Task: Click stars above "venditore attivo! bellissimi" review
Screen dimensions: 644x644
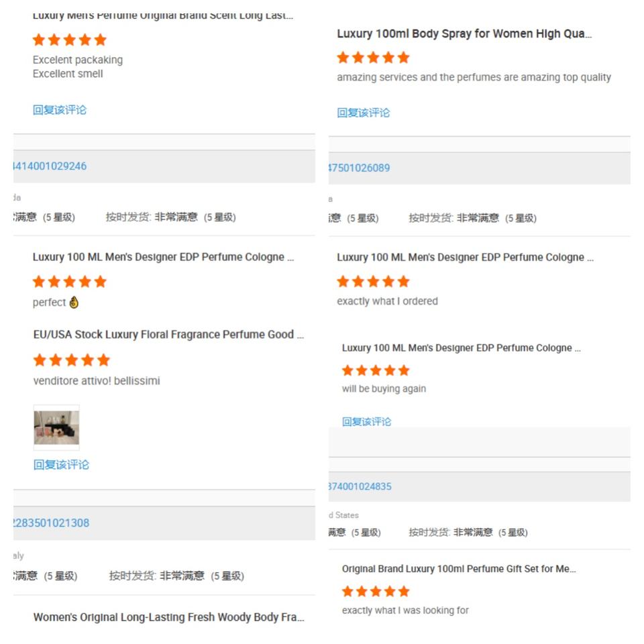Action: (71, 360)
